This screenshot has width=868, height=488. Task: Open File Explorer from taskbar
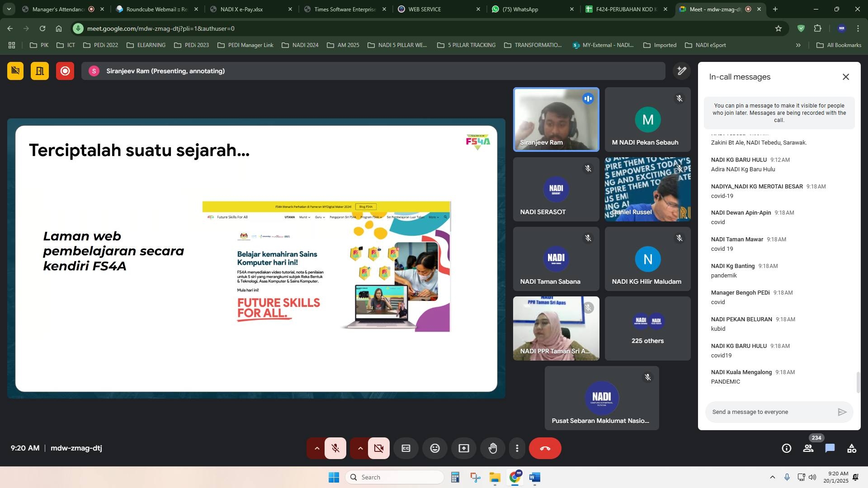click(x=495, y=477)
